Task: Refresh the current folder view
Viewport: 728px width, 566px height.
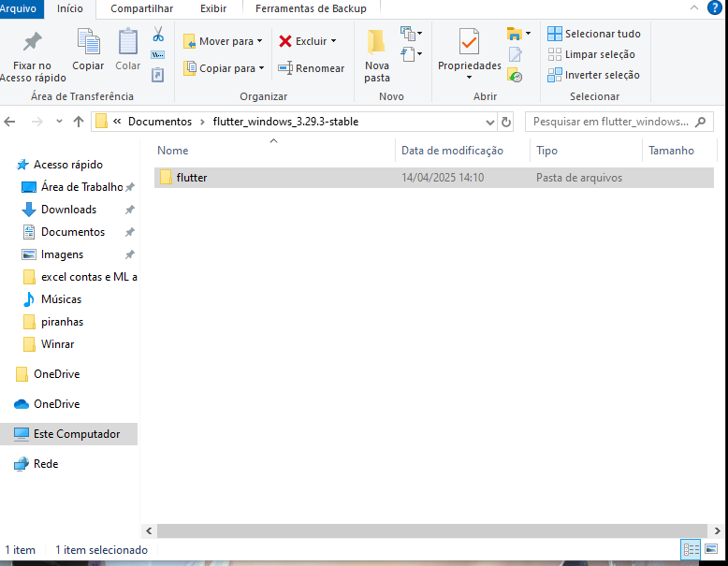Action: click(x=506, y=123)
